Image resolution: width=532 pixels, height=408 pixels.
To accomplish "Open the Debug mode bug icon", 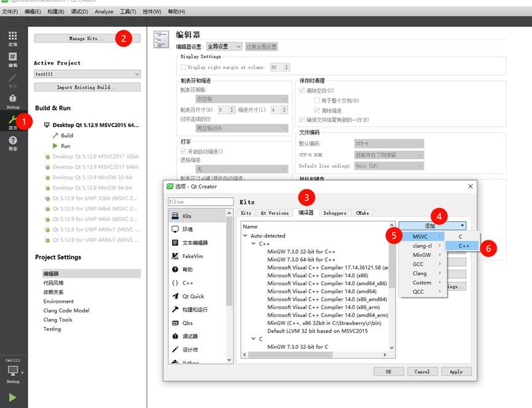I will coord(12,98).
